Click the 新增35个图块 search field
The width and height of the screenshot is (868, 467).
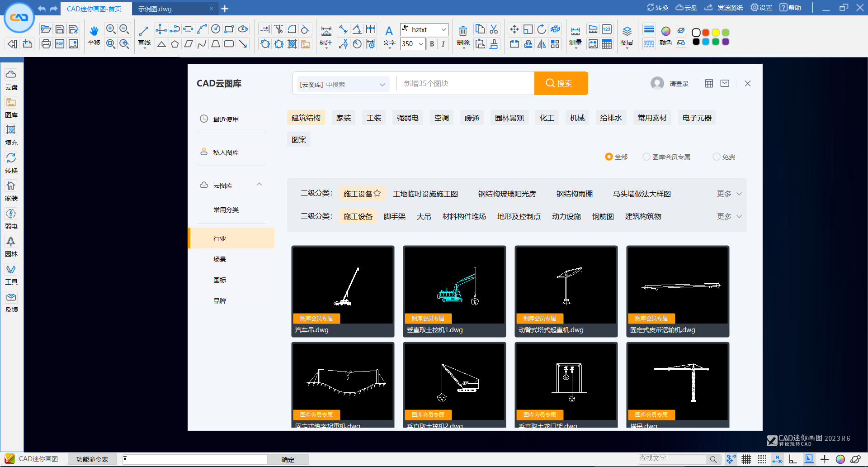[466, 84]
